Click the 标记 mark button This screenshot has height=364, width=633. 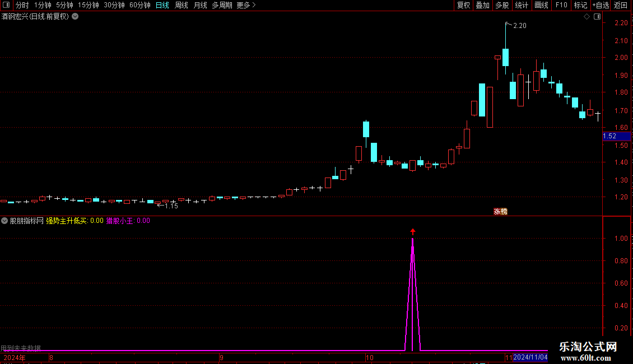coord(580,5)
